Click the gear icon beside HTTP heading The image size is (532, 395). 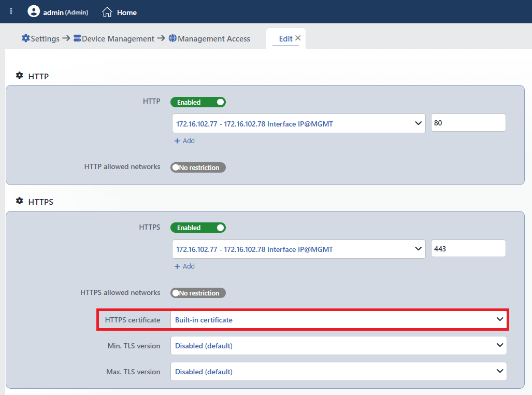click(20, 76)
